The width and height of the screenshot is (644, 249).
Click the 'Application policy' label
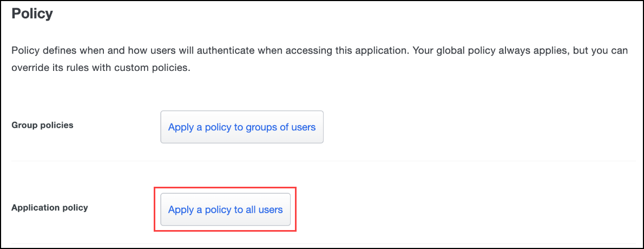(x=50, y=208)
